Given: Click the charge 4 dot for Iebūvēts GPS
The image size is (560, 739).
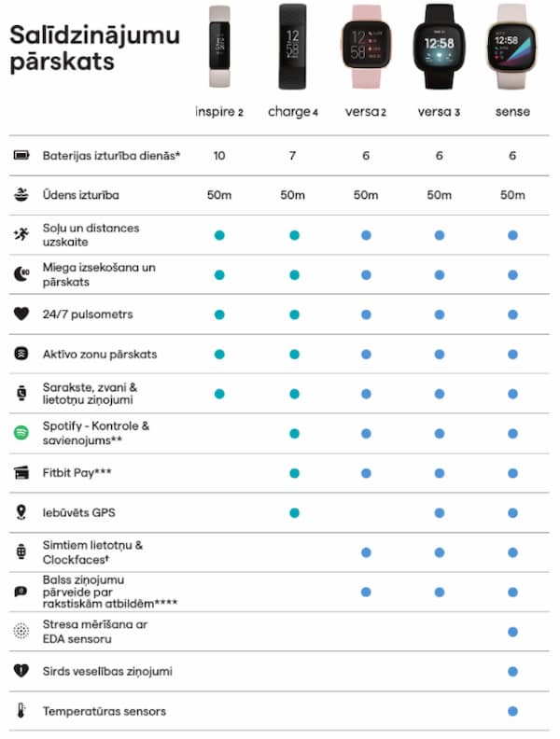Looking at the screenshot, I should (293, 512).
